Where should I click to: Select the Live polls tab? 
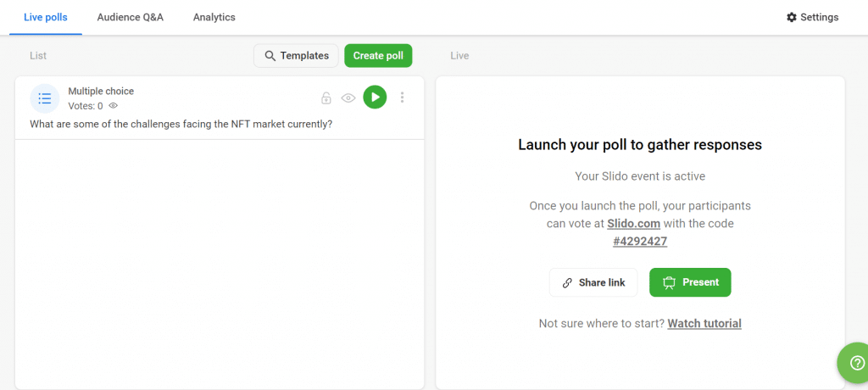pyautogui.click(x=46, y=17)
